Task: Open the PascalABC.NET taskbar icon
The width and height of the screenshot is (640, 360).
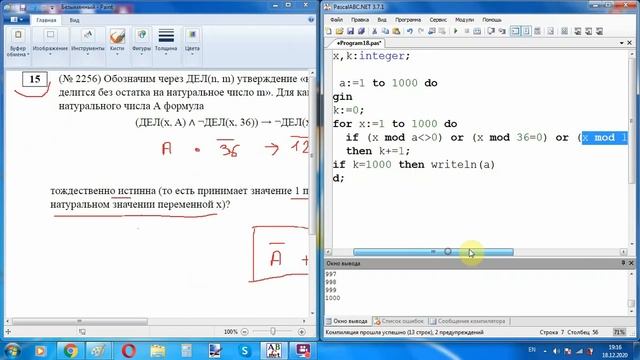Action: (273, 351)
